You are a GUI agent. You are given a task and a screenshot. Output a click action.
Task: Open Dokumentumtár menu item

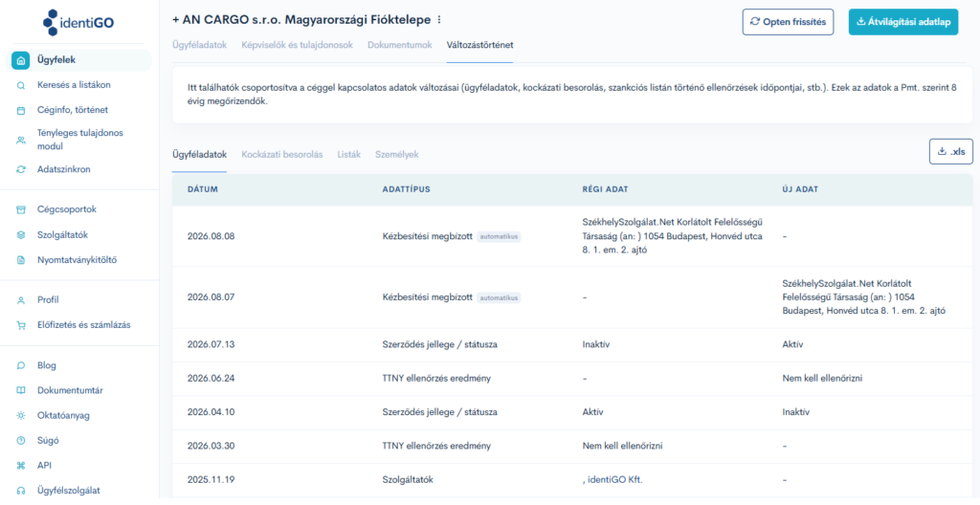point(70,390)
